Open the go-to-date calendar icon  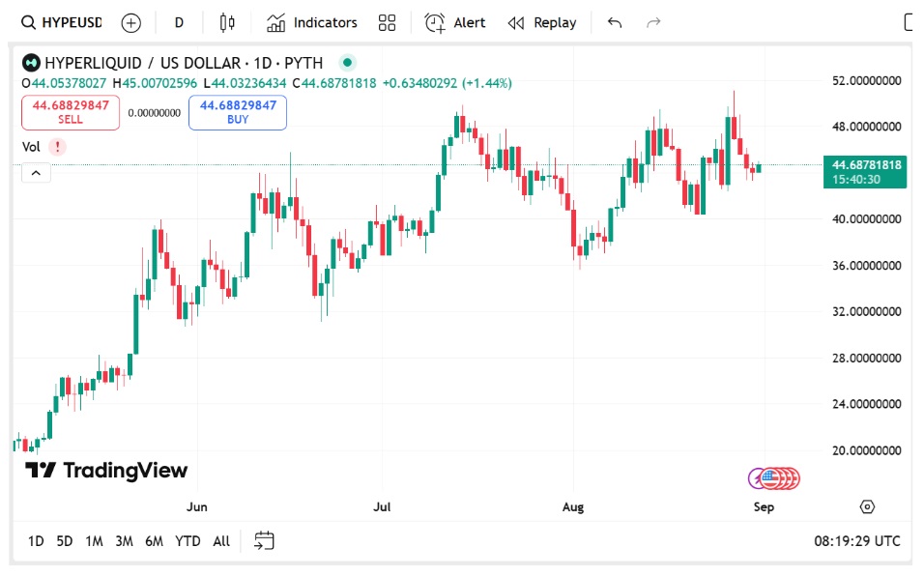click(x=264, y=540)
